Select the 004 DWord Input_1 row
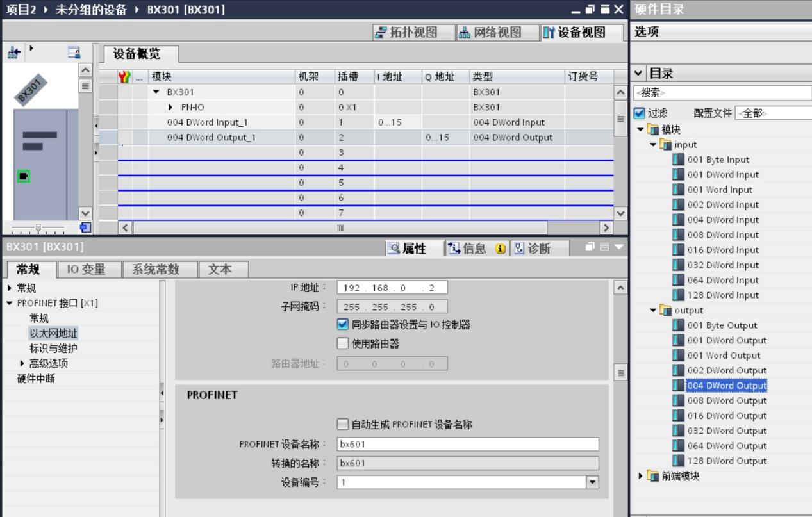 coord(356,122)
